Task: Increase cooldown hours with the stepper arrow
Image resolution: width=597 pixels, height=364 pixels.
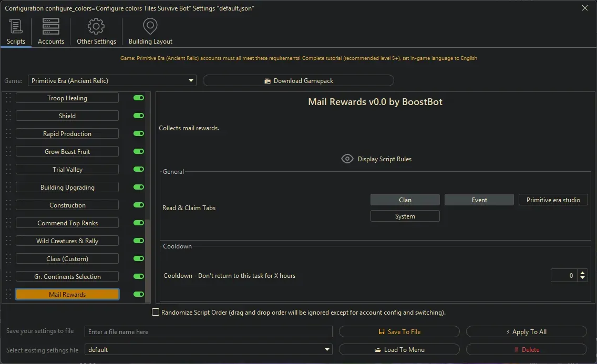Action: coord(582,273)
